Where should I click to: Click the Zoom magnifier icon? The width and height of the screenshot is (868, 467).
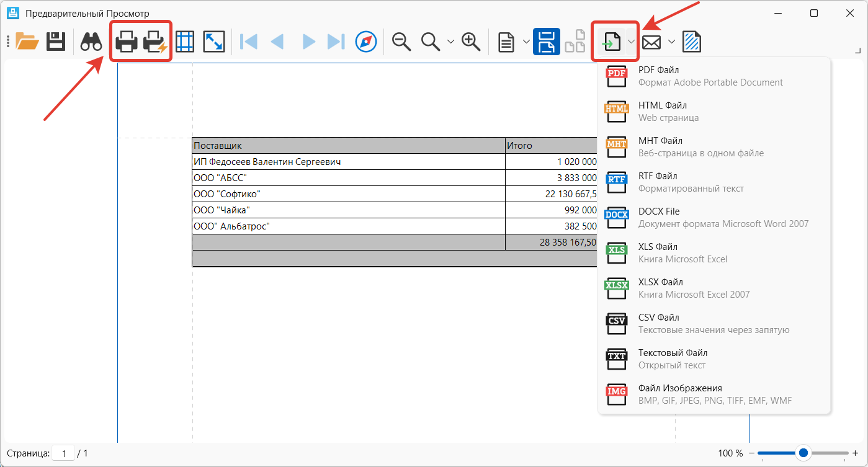[x=431, y=42]
